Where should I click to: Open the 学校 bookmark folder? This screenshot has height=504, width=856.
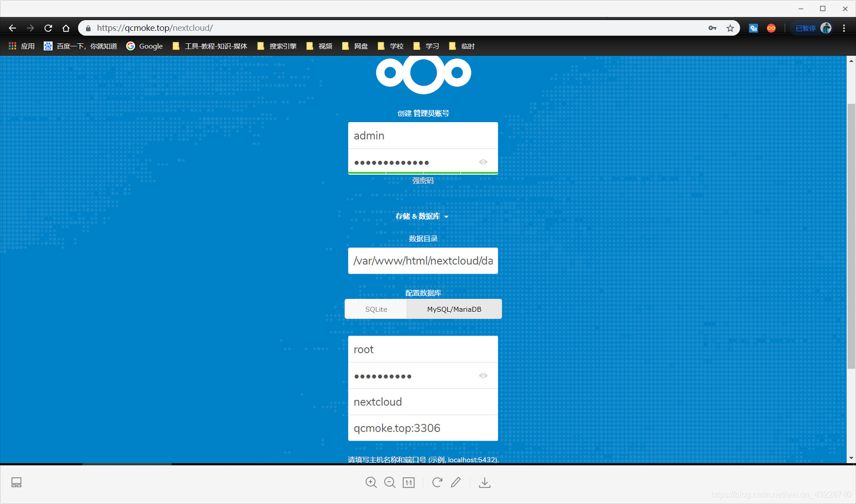[390, 46]
